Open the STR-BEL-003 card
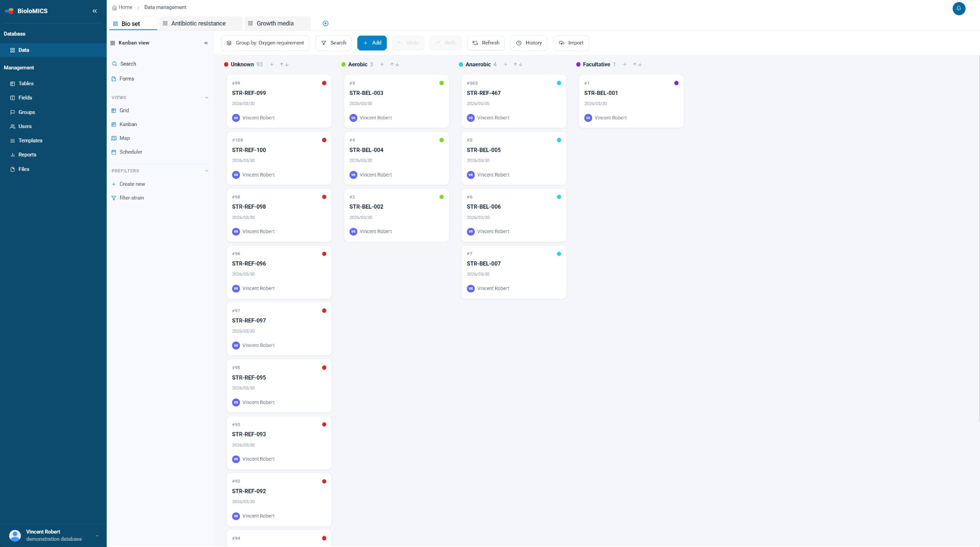This screenshot has width=980, height=547. [x=396, y=101]
